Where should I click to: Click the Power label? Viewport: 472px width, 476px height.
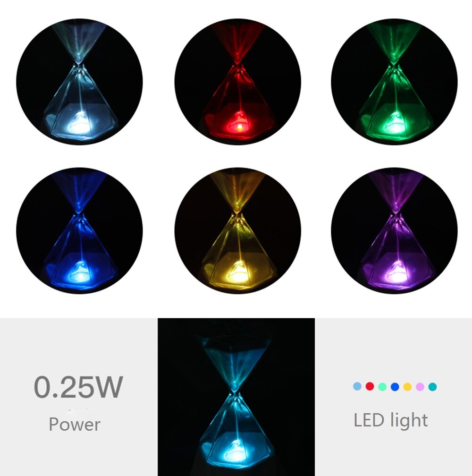tap(75, 424)
